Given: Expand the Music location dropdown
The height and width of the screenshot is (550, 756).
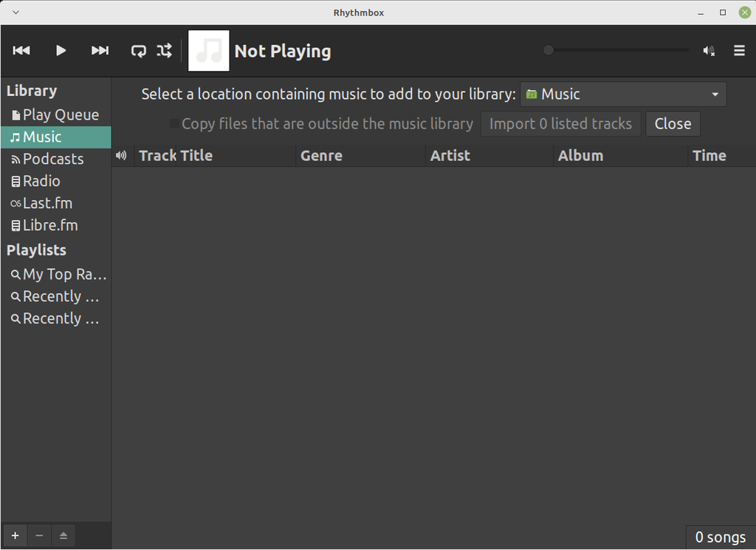Looking at the screenshot, I should (x=623, y=94).
